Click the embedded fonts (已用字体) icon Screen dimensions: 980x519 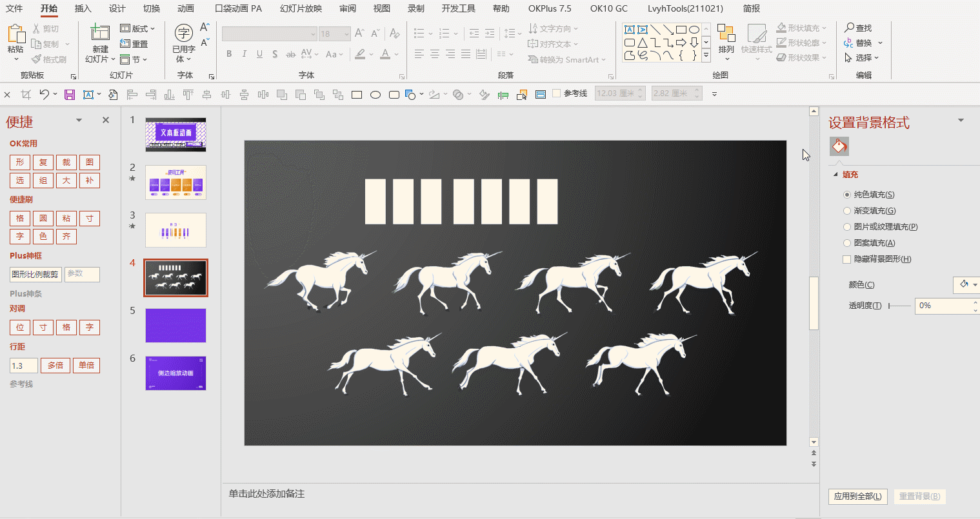pos(184,34)
